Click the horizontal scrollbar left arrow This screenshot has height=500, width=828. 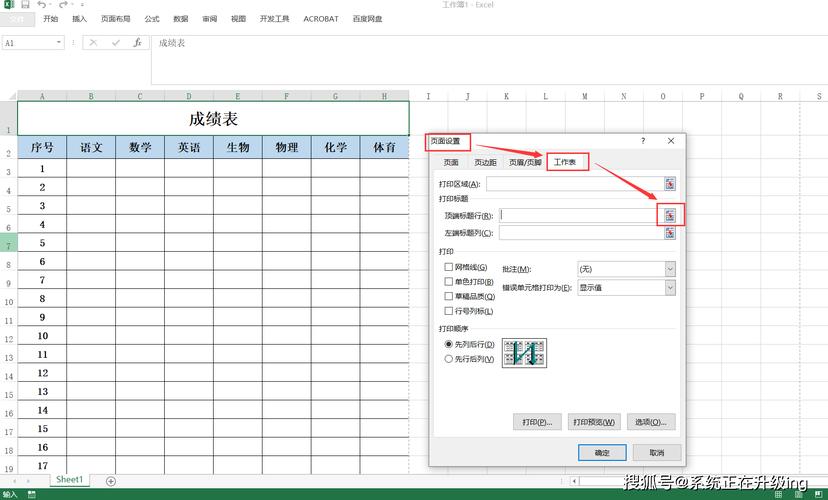coord(574,481)
